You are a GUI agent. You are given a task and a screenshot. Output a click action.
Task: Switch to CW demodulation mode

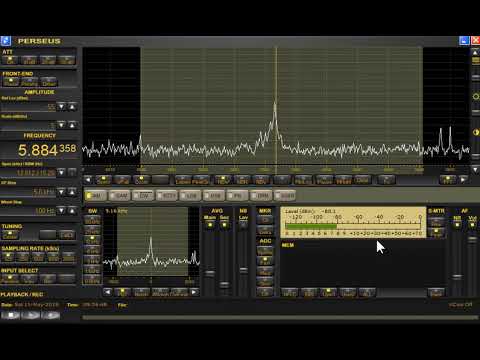(143, 195)
